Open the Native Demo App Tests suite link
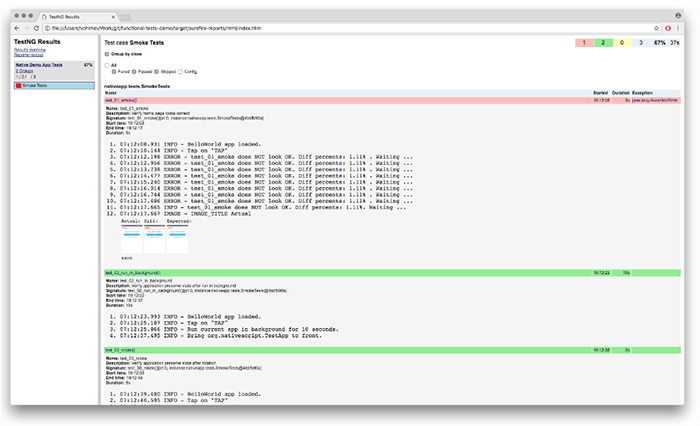This screenshot has width=700, height=426. pos(39,65)
